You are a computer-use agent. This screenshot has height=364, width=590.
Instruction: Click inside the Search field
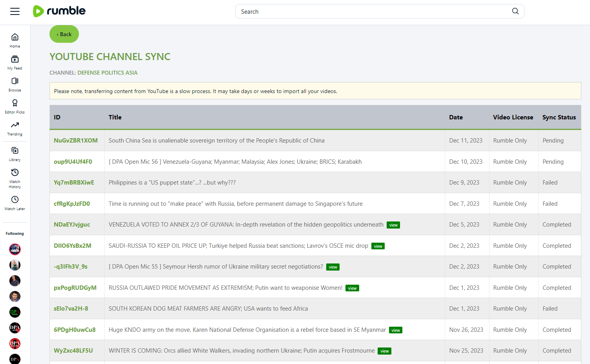coord(373,11)
